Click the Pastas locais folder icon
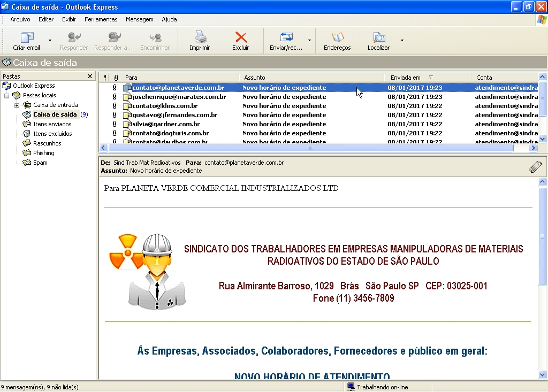Screen dimensions: 548x392 coord(17,95)
